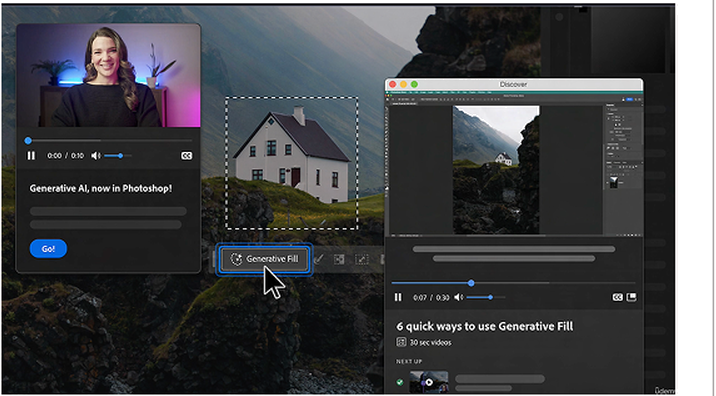Screen dimensions: 716x396
Task: Click the 'NEXT UP' label
Action: pos(409,361)
